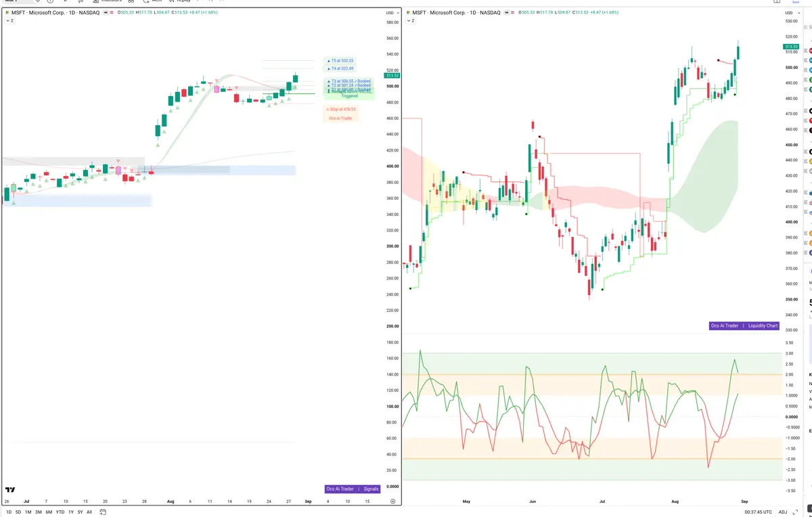This screenshot has width=812, height=517.
Task: Click the Microsoft logo in right chart title
Action: click(x=408, y=13)
